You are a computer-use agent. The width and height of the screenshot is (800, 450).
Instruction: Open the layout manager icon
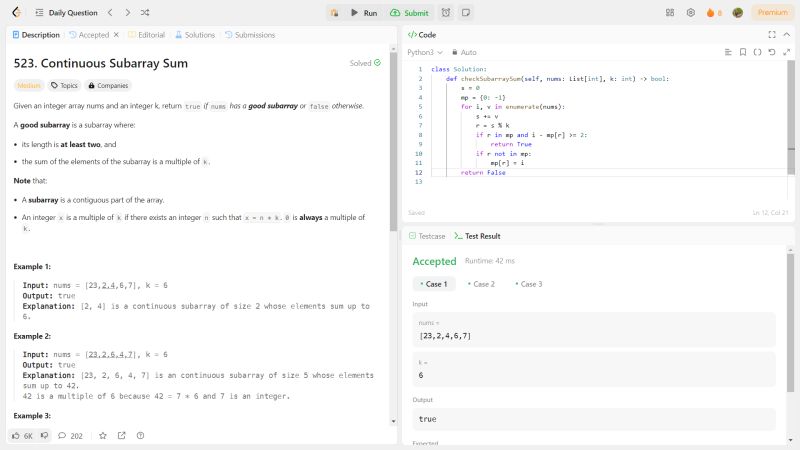coord(670,13)
